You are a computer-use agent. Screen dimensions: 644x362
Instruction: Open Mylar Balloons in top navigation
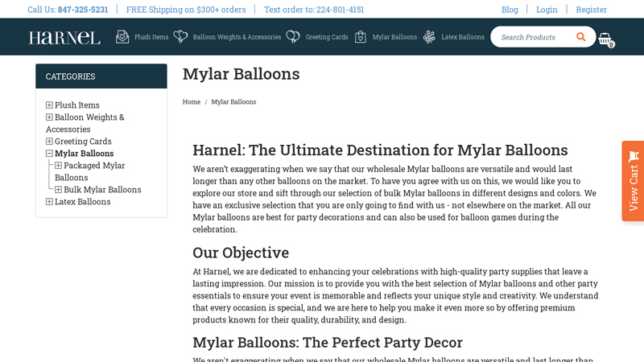pos(394,37)
